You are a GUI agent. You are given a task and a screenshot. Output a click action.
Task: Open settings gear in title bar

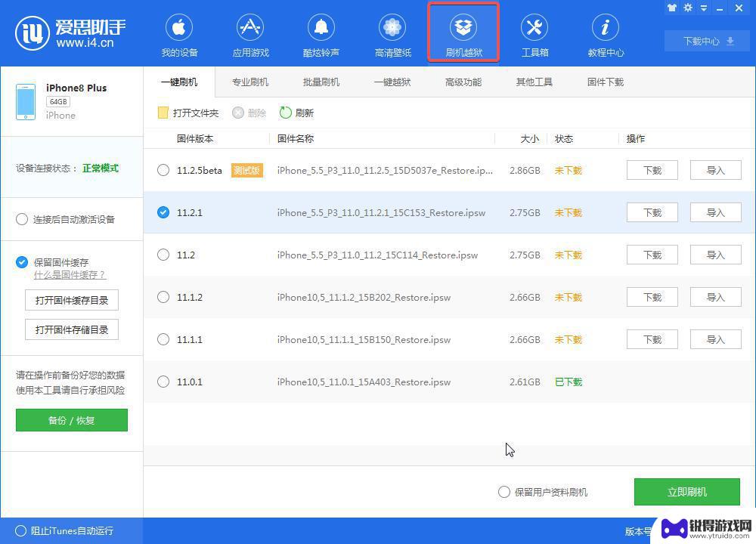click(688, 8)
